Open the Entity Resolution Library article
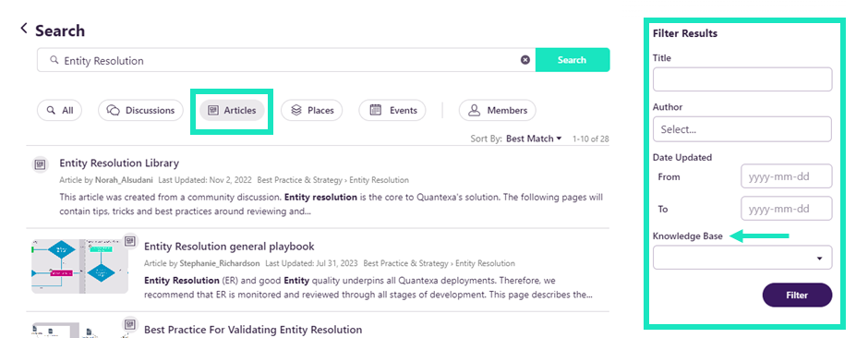This screenshot has width=868, height=338. pos(119,163)
